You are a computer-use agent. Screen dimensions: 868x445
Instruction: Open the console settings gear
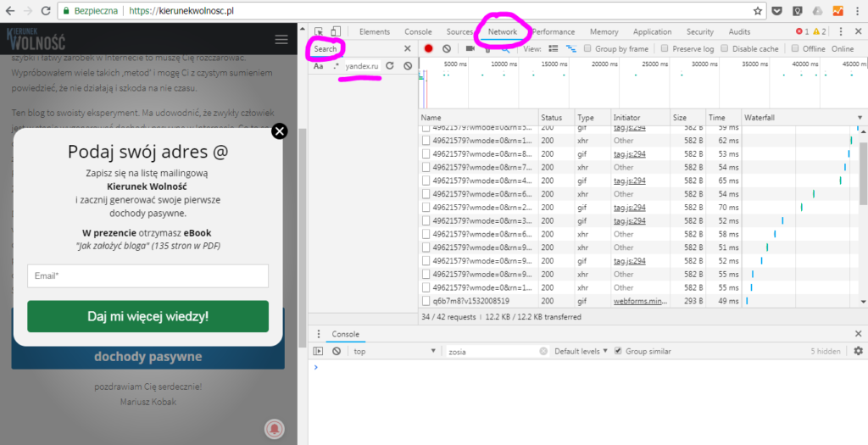point(858,351)
